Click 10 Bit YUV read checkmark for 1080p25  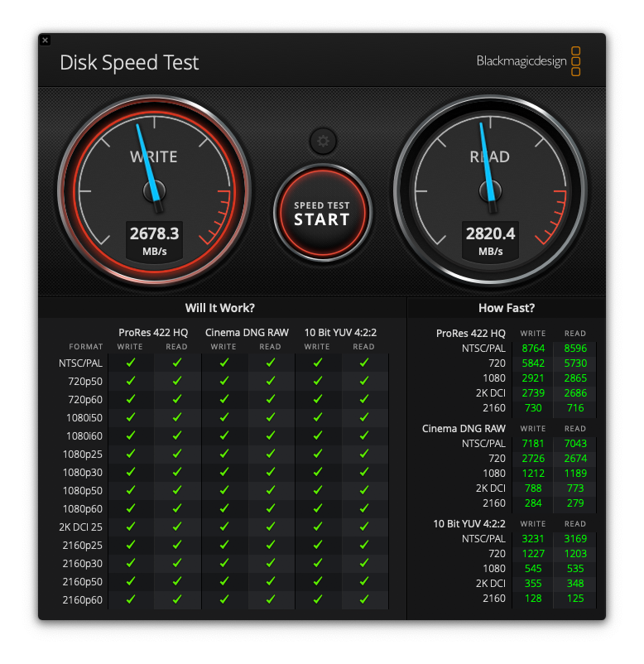pos(364,454)
